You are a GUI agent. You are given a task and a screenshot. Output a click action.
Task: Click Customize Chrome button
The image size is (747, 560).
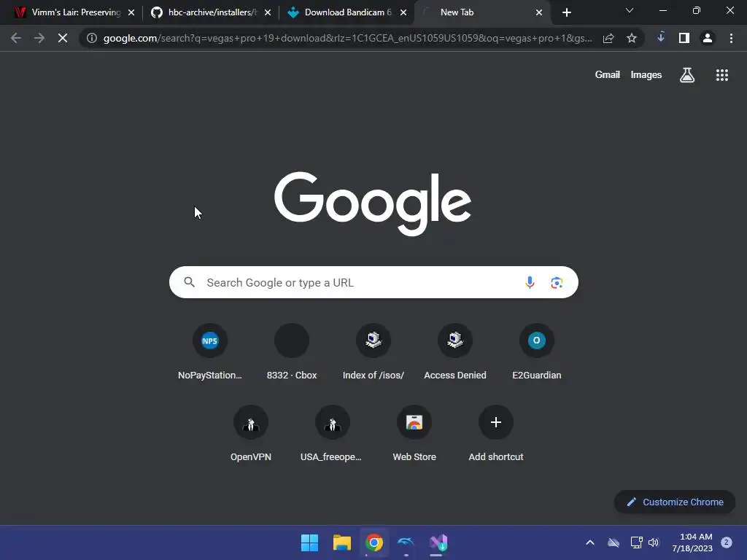tap(675, 502)
